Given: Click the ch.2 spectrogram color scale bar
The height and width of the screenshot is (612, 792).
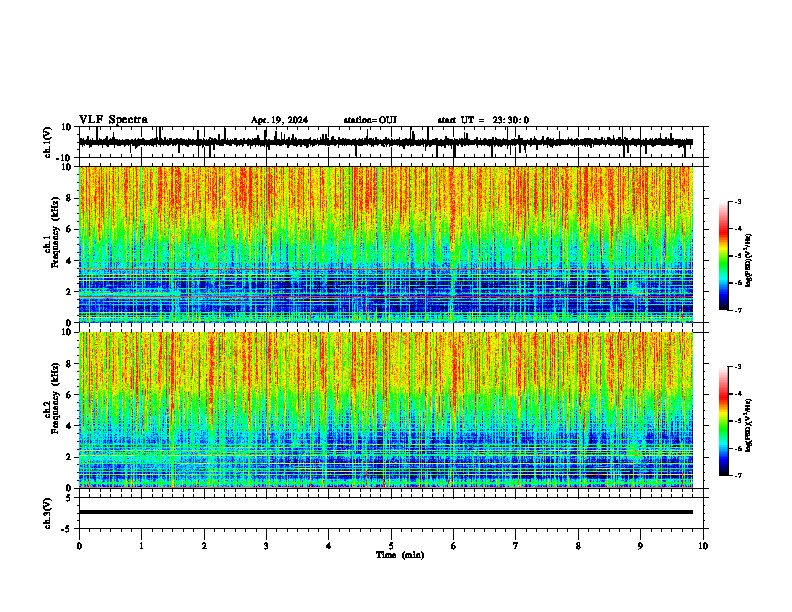Looking at the screenshot, I should [x=724, y=421].
